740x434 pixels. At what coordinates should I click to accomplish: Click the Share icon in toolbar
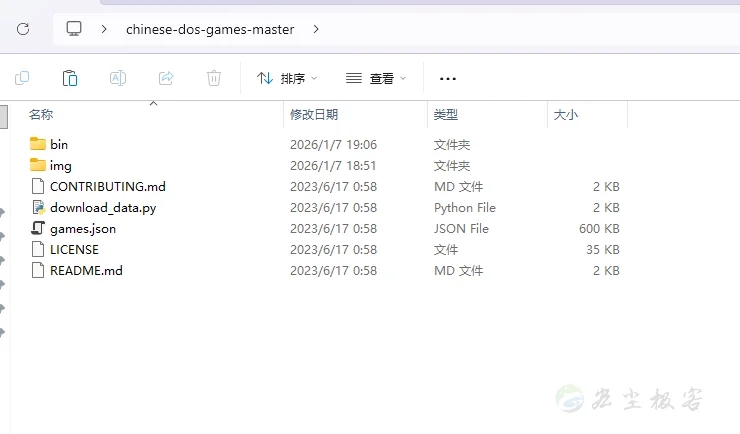(166, 78)
